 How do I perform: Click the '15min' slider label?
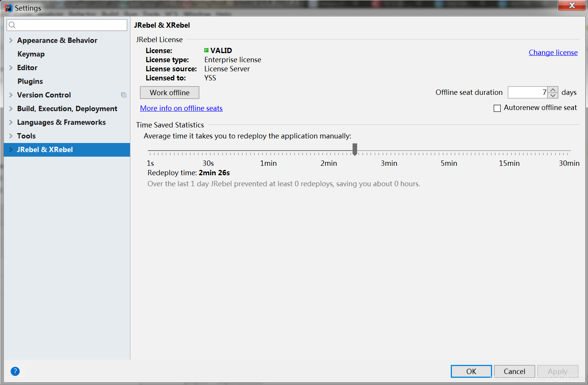(509, 163)
